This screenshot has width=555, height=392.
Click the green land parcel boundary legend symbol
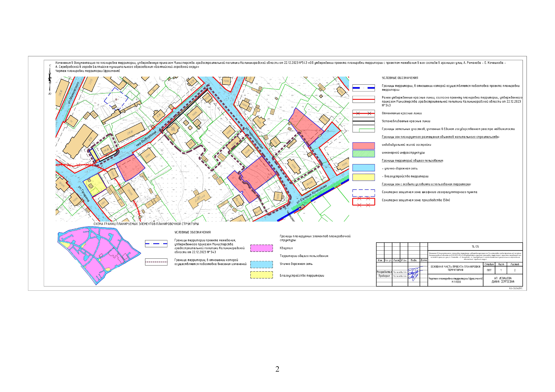[364, 129]
